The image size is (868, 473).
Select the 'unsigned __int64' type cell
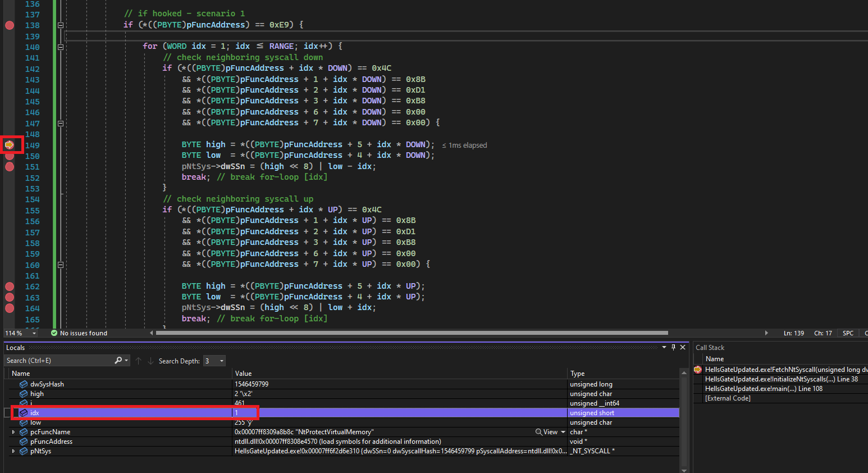[623, 403]
